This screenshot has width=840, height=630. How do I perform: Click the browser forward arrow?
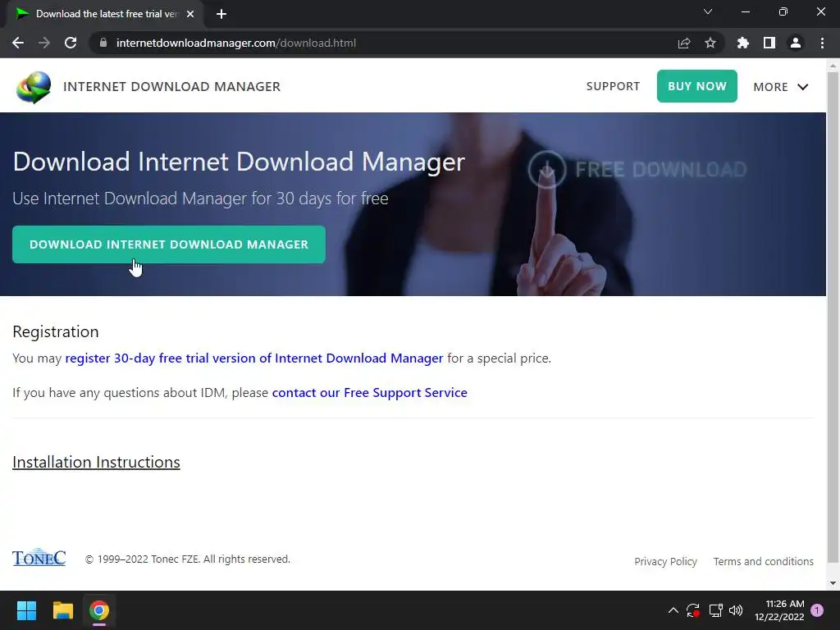pos(44,43)
